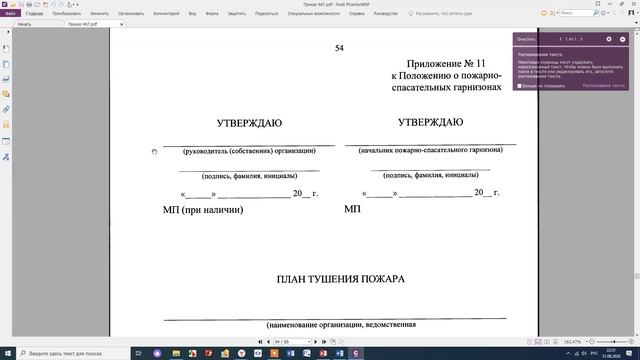Open the Windows notification center icon
The height and width of the screenshot is (360, 640).
click(x=629, y=353)
